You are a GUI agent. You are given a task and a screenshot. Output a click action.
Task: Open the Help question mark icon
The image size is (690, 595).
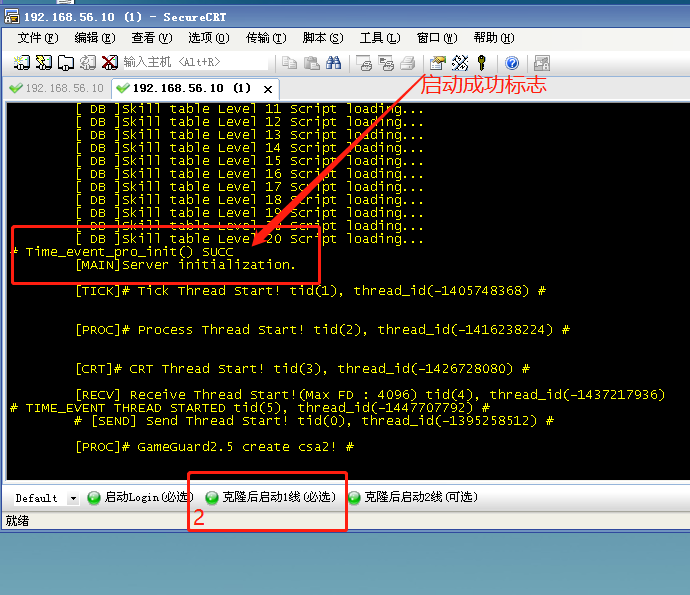pyautogui.click(x=512, y=63)
